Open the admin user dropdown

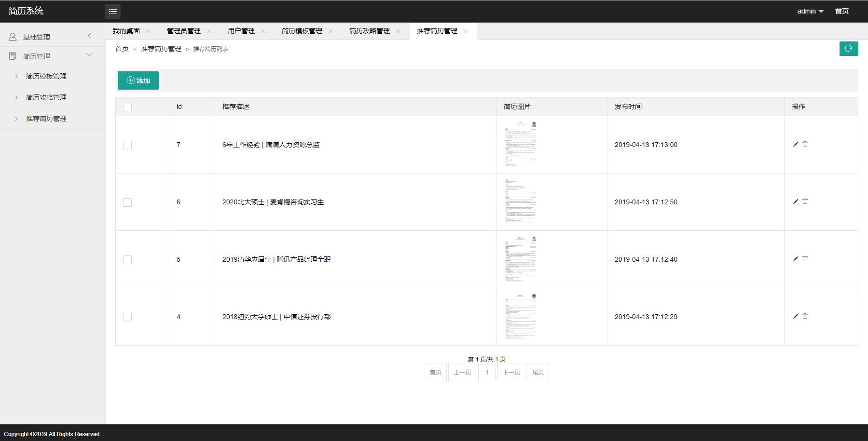tap(810, 11)
